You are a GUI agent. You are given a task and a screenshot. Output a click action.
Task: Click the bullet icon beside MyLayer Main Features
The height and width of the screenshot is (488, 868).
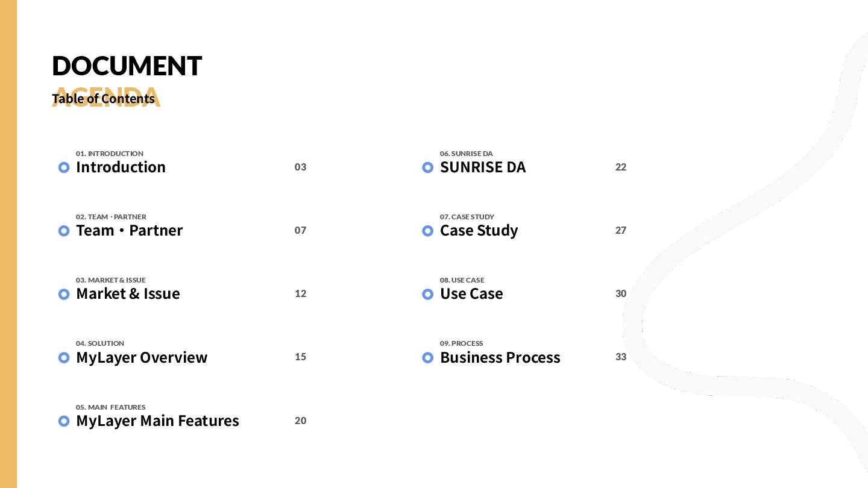pyautogui.click(x=64, y=421)
